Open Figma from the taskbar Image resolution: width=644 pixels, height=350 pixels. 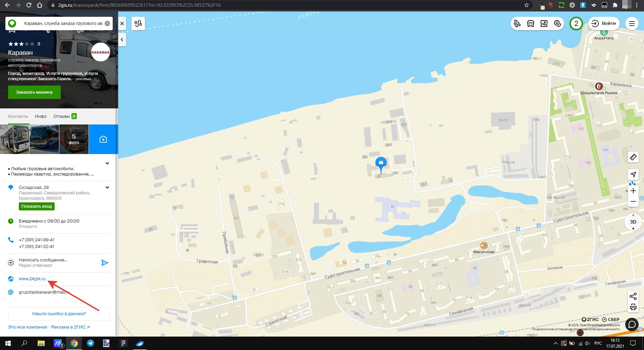point(123,343)
